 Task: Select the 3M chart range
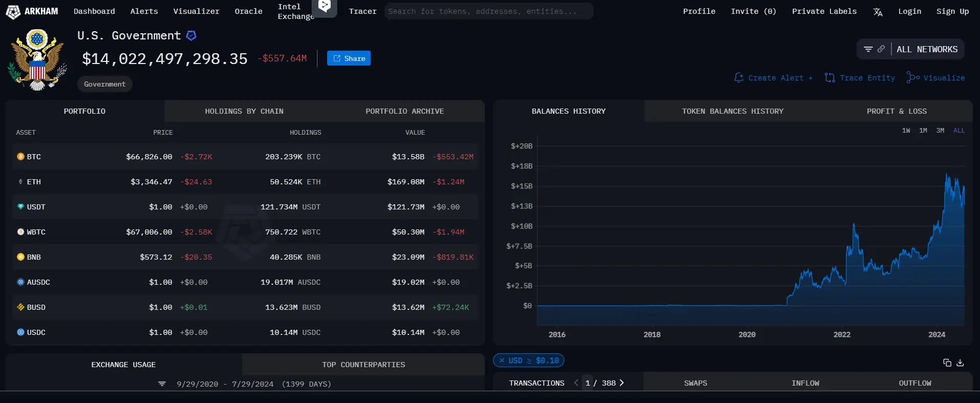pos(940,131)
